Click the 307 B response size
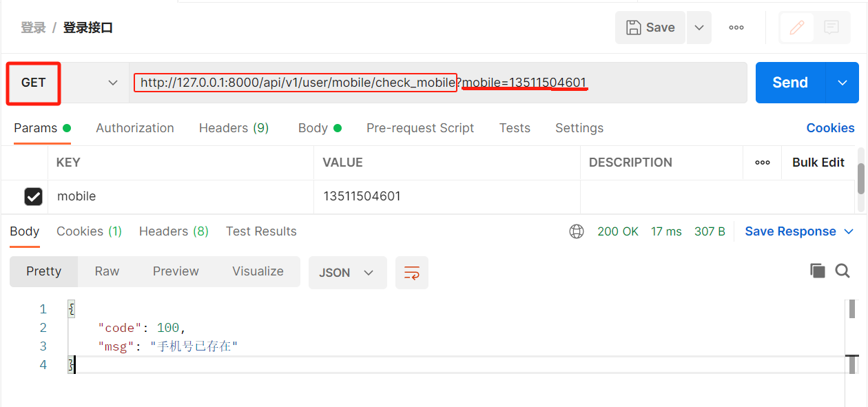The width and height of the screenshot is (868, 407). pos(710,231)
